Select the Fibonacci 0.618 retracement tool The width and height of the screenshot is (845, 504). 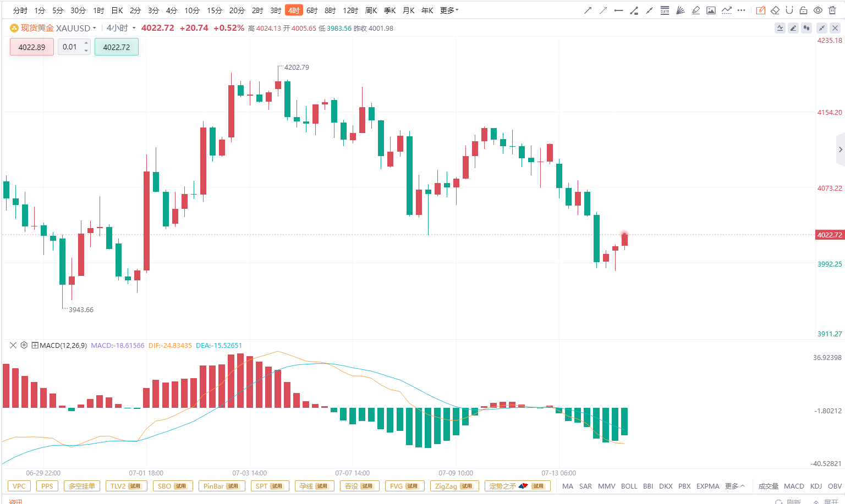click(x=665, y=10)
